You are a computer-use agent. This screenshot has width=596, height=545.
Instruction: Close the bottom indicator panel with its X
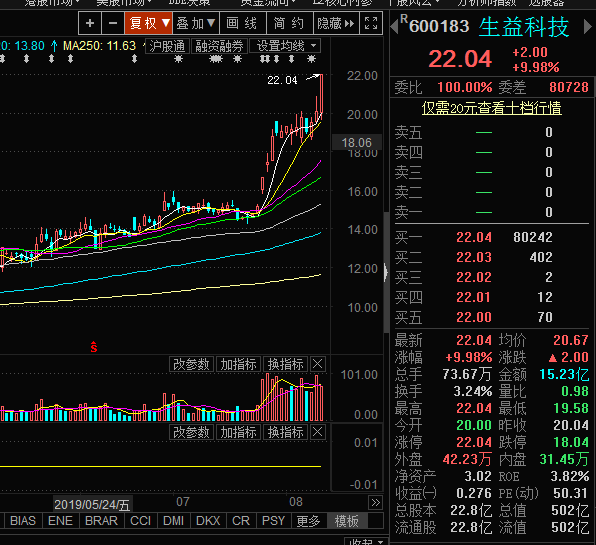click(x=318, y=432)
